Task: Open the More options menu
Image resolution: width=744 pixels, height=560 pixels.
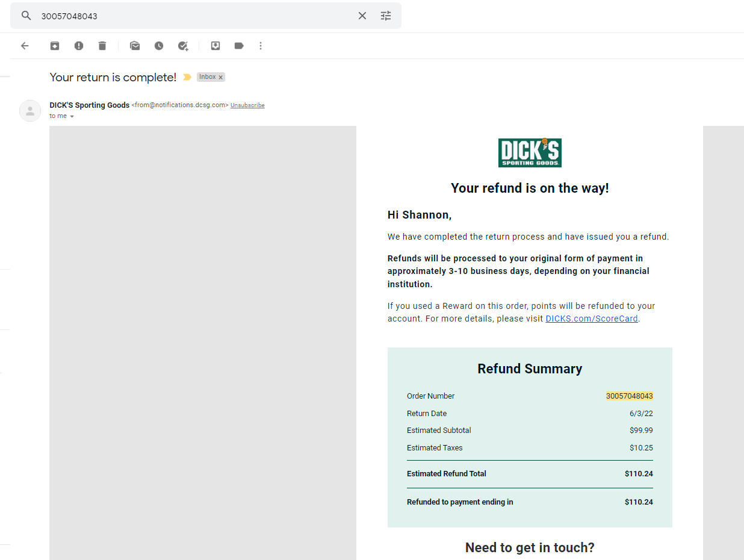Action: point(261,46)
